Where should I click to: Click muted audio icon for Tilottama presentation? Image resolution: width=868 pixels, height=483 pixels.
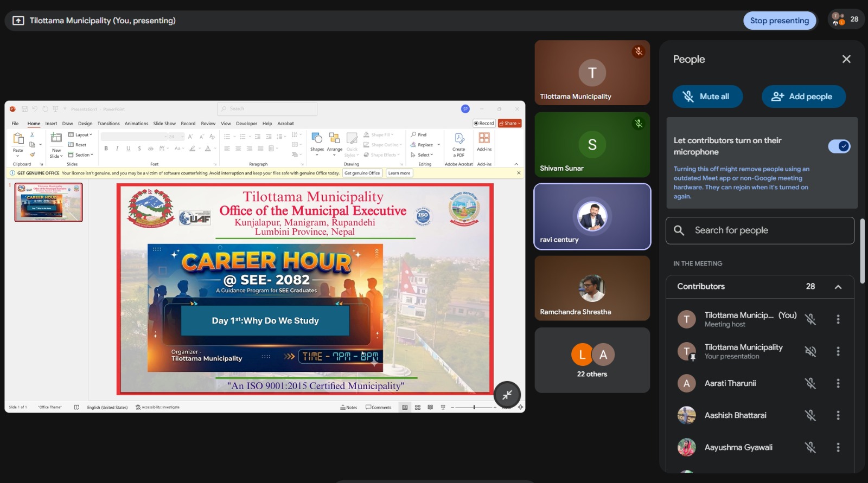pos(810,351)
